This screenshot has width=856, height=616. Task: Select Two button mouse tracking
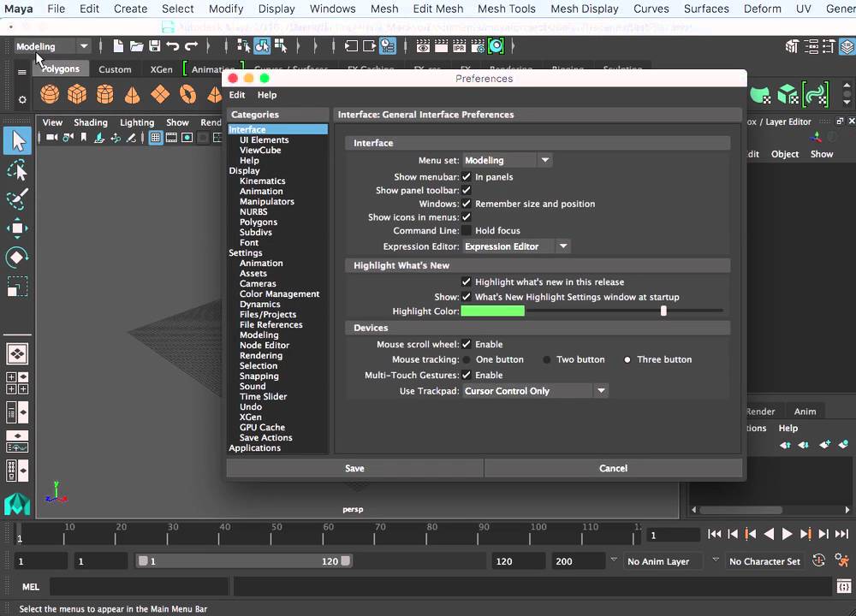(546, 359)
